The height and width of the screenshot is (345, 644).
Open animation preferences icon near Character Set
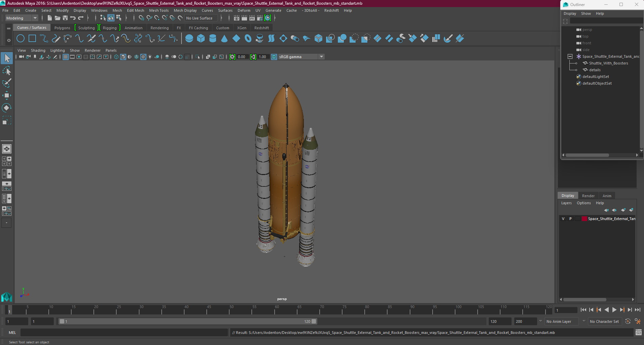(637, 321)
